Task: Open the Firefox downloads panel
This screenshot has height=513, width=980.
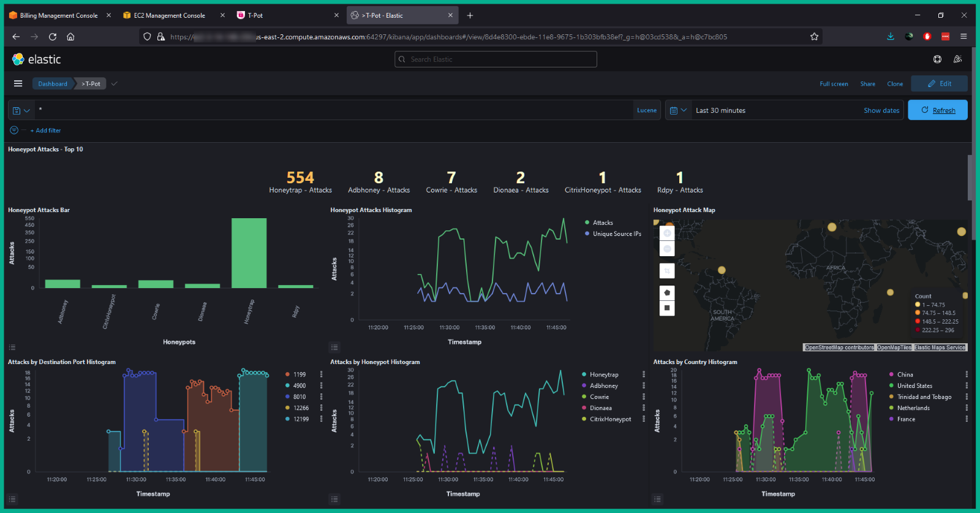Action: coord(891,37)
